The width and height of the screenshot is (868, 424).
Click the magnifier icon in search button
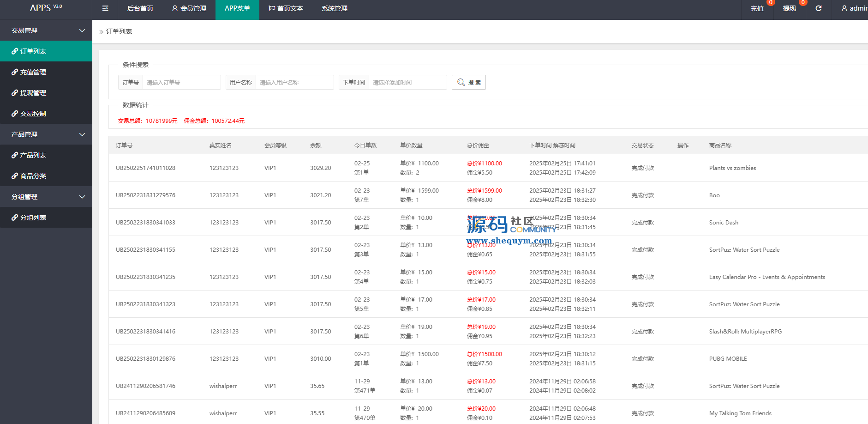(461, 82)
